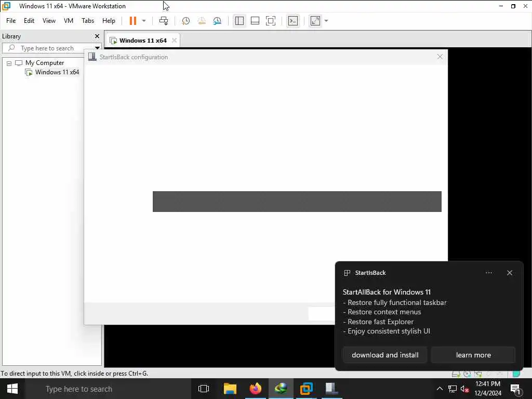Close the Library panel

tap(97, 36)
